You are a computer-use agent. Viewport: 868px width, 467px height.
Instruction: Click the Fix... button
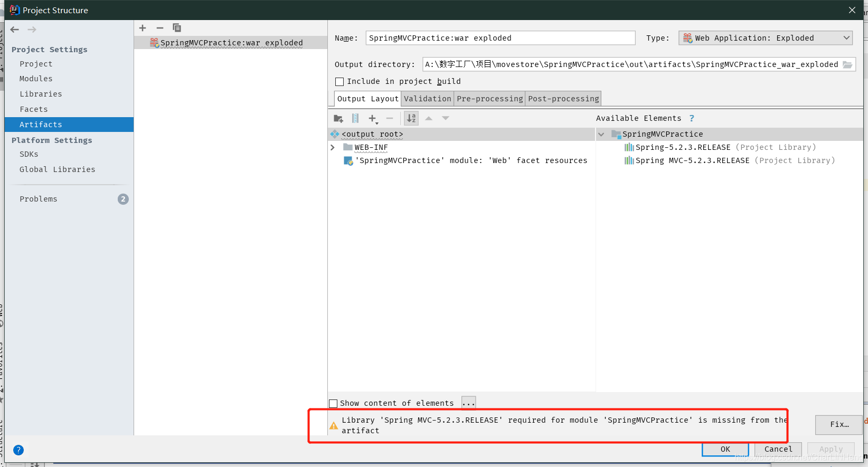pos(839,424)
